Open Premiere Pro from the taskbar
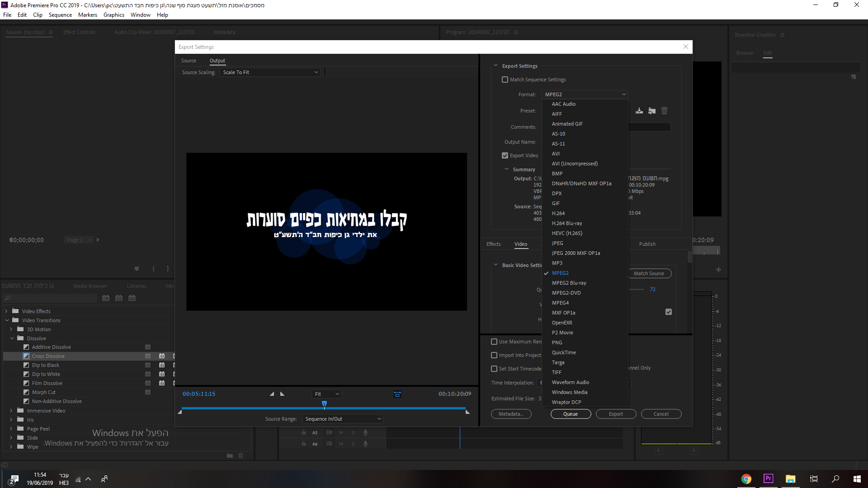868x488 pixels. pyautogui.click(x=768, y=479)
